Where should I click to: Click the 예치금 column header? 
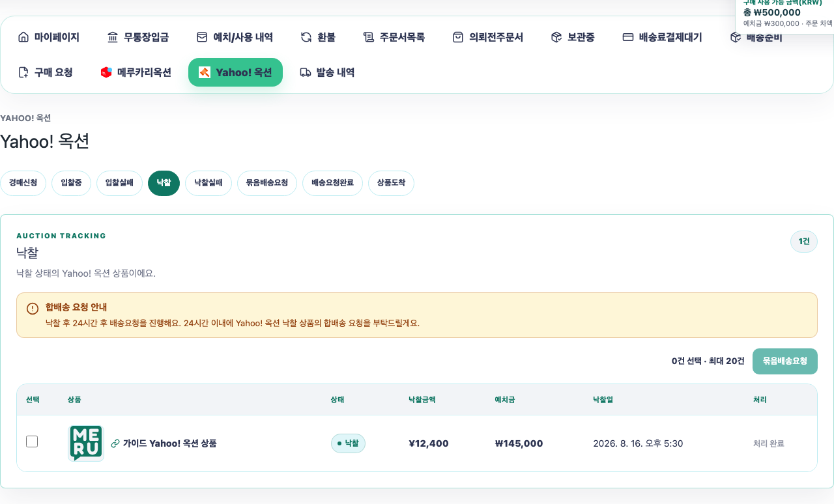coord(505,400)
